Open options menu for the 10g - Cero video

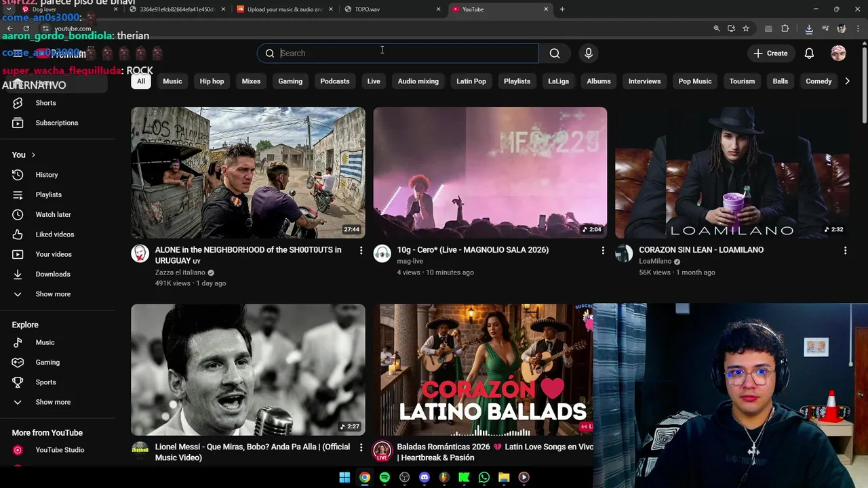click(603, 251)
